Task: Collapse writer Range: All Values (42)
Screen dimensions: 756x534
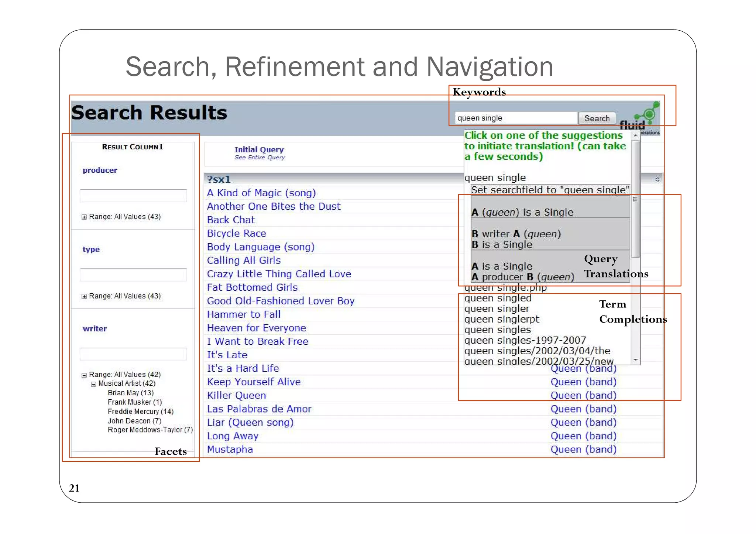Action: point(84,375)
